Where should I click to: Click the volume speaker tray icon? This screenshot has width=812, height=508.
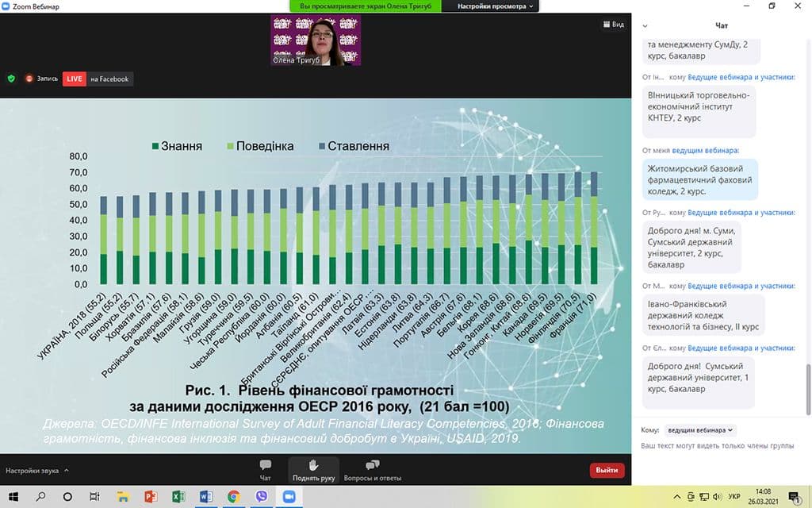(717, 497)
